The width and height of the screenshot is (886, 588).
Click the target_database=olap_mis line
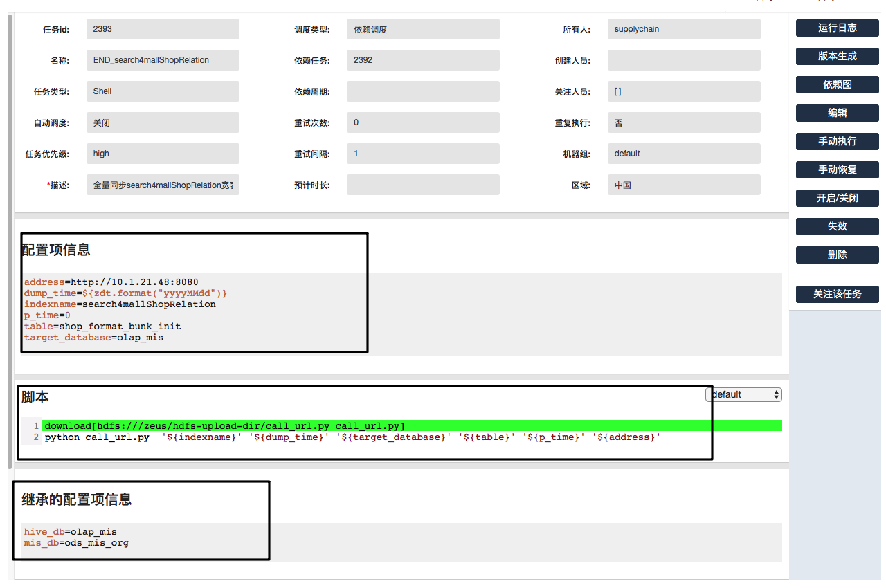pos(94,338)
